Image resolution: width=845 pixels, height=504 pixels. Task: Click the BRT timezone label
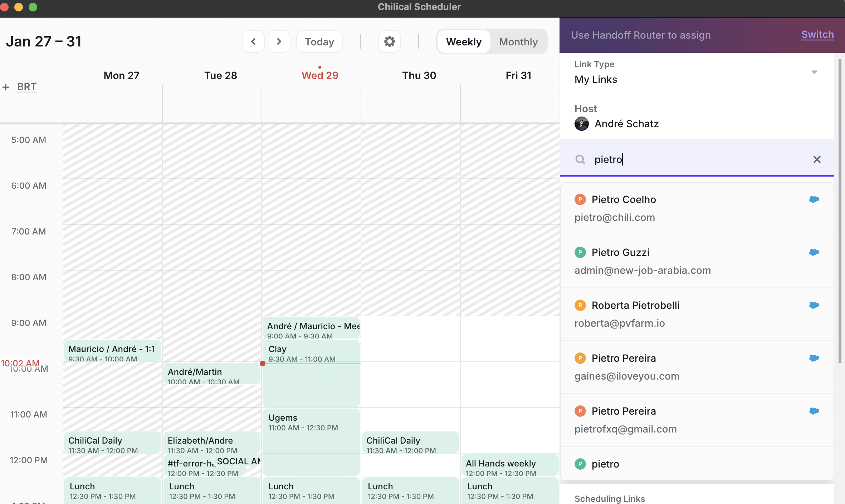(27, 87)
